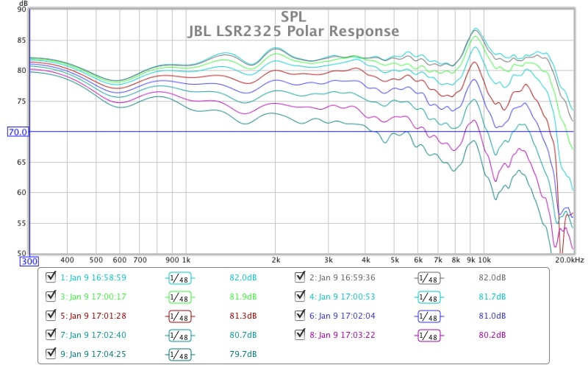Viewport: 588px width, 365px height.
Task: Hide trace 4 Jan 9 17:00:53
Action: 300,297
